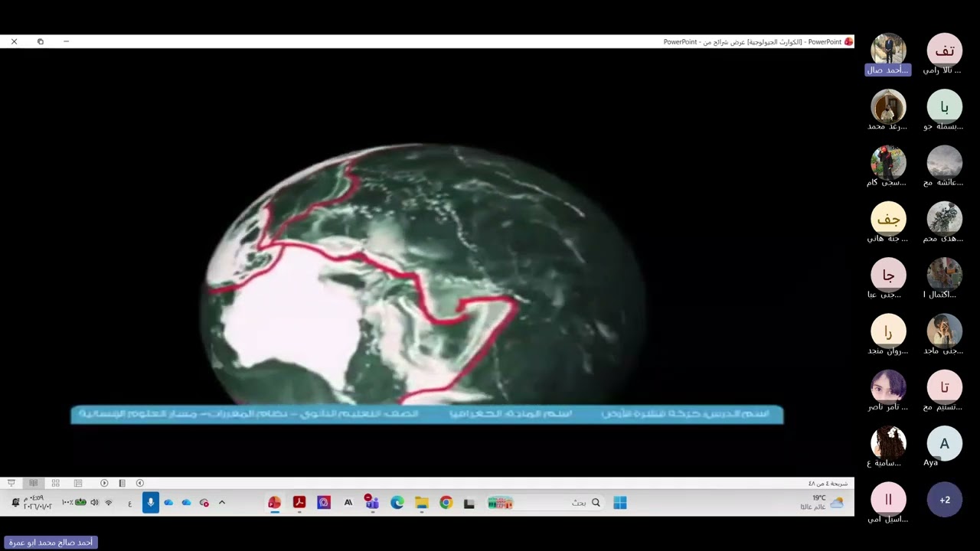Image resolution: width=980 pixels, height=551 pixels.
Task: Open the clock and date display
Action: pyautogui.click(x=38, y=503)
